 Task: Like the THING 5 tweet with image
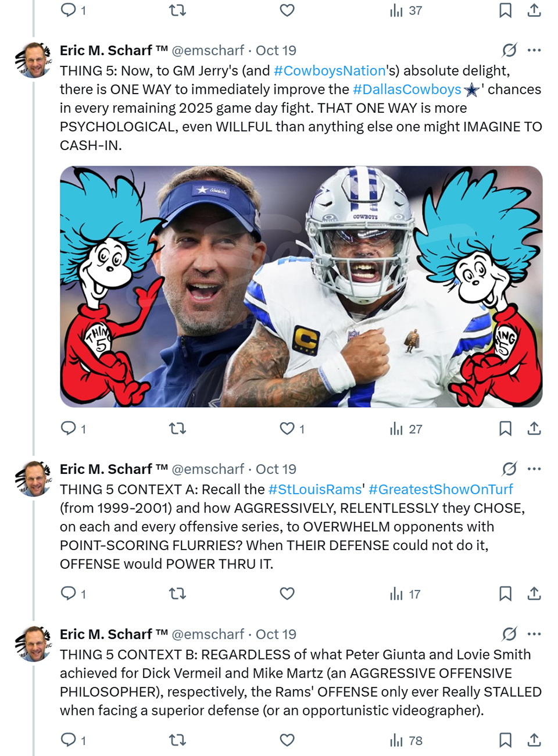coord(287,429)
